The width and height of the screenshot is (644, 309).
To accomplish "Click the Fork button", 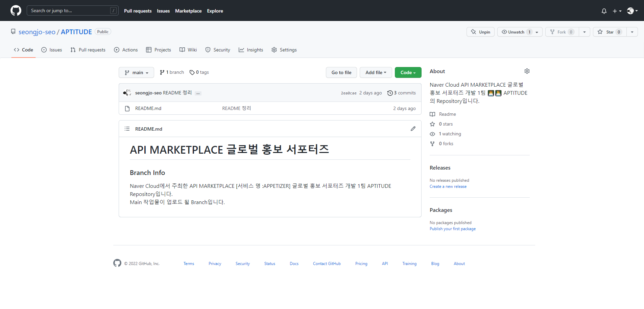I will point(562,32).
